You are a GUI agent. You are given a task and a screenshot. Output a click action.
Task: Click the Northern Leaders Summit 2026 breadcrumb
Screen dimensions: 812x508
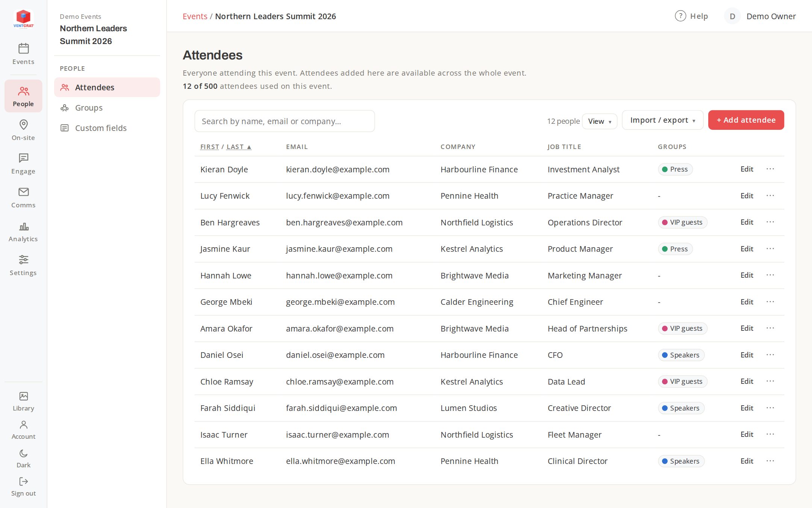tap(276, 16)
